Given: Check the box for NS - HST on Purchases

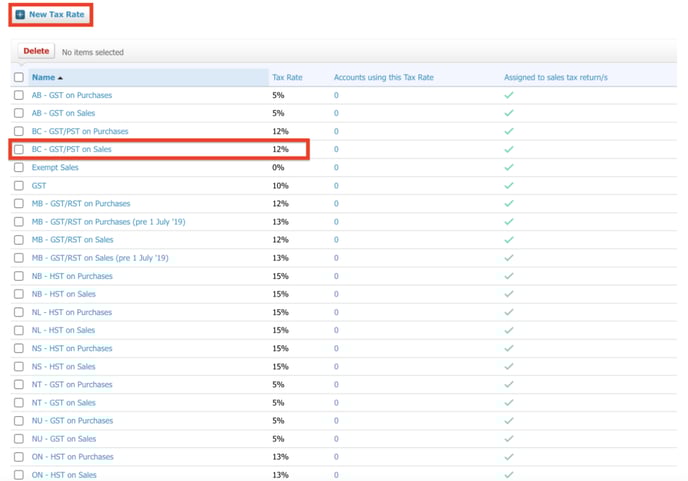Looking at the screenshot, I should [19, 348].
